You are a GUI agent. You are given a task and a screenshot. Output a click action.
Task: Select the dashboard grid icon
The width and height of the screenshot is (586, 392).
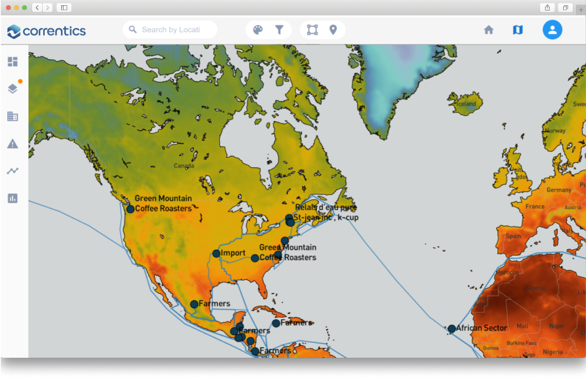[x=12, y=61]
